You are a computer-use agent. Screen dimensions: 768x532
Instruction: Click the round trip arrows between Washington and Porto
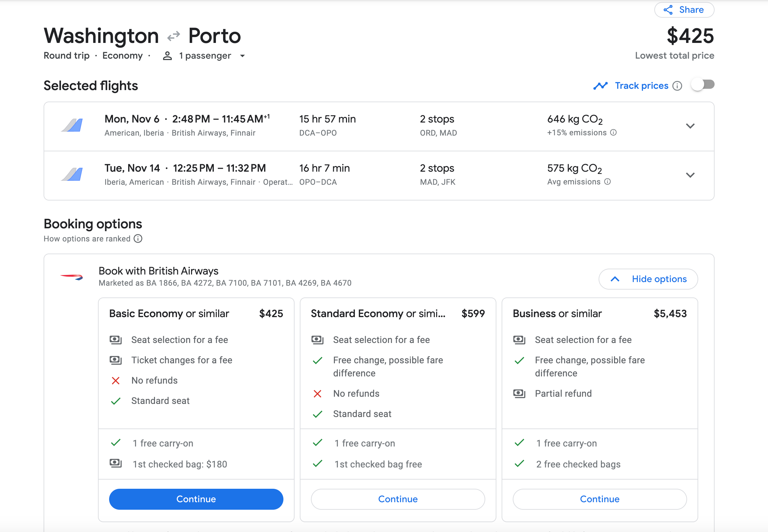coord(174,36)
